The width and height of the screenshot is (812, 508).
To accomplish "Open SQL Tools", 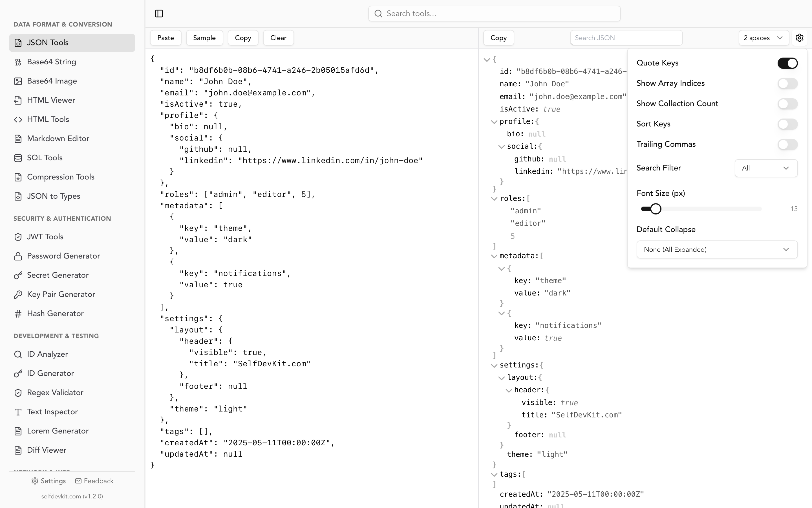I will coord(72,157).
